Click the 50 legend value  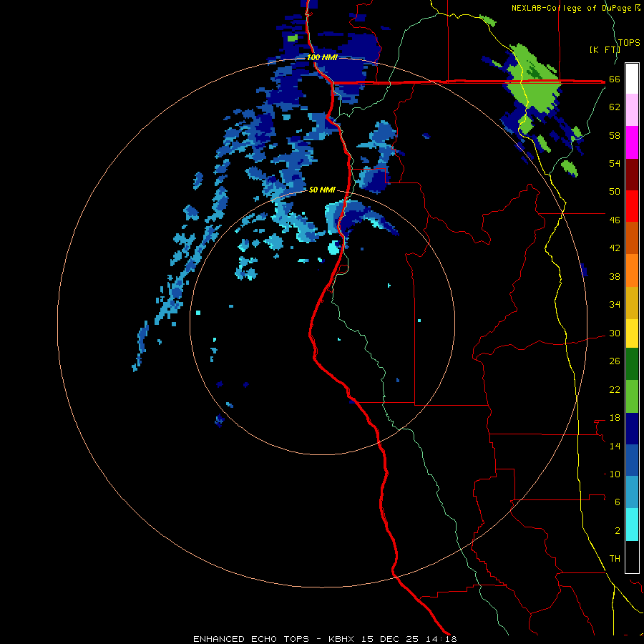(615, 192)
